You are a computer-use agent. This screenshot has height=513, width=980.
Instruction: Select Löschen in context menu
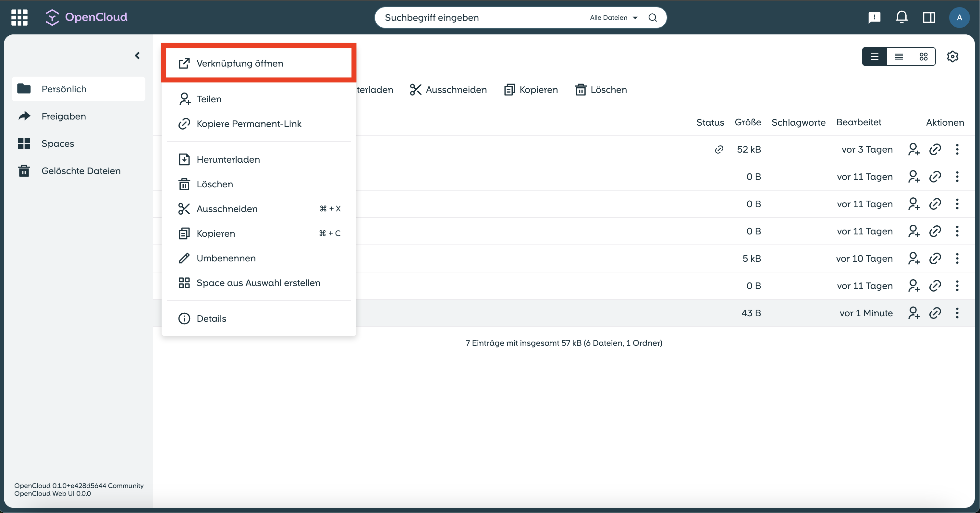point(259,184)
